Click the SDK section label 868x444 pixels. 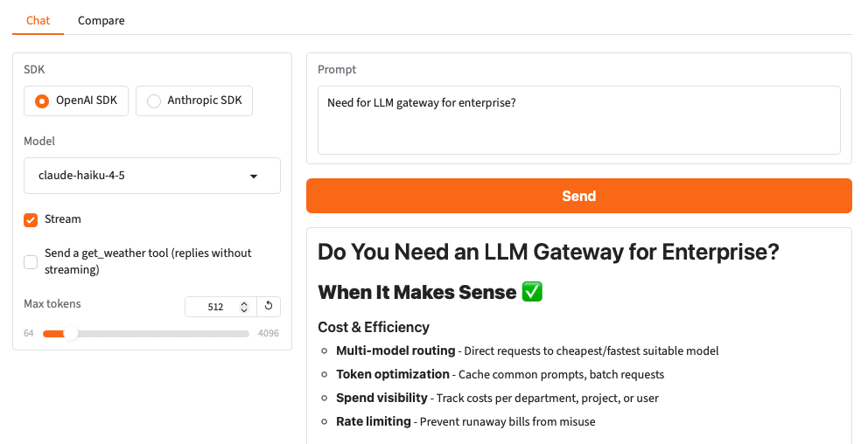coord(34,70)
